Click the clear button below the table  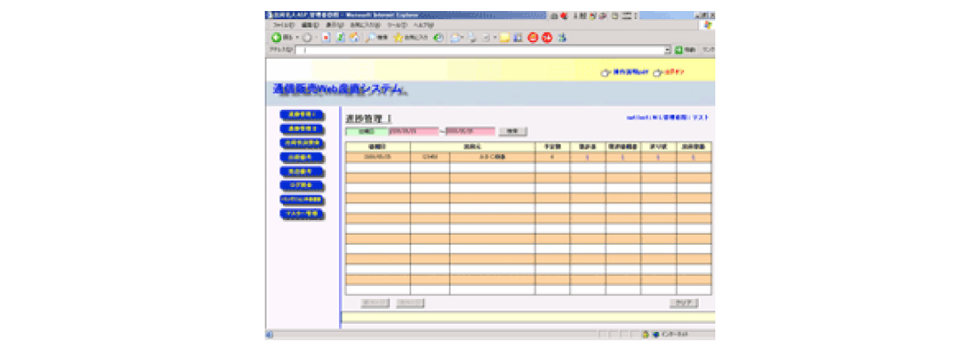pos(683,303)
